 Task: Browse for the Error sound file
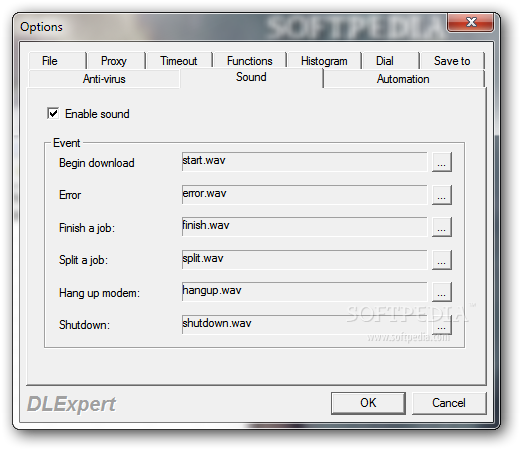[x=442, y=195]
